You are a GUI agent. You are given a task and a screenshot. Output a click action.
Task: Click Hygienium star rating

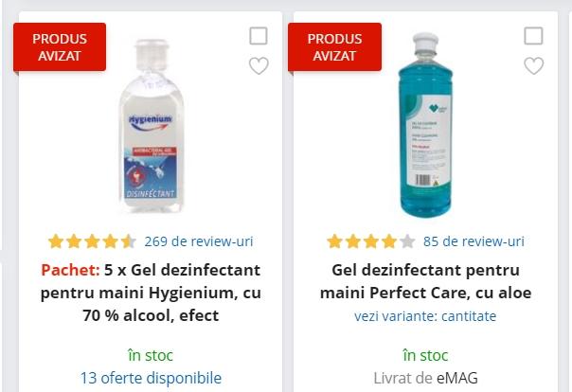coord(92,241)
